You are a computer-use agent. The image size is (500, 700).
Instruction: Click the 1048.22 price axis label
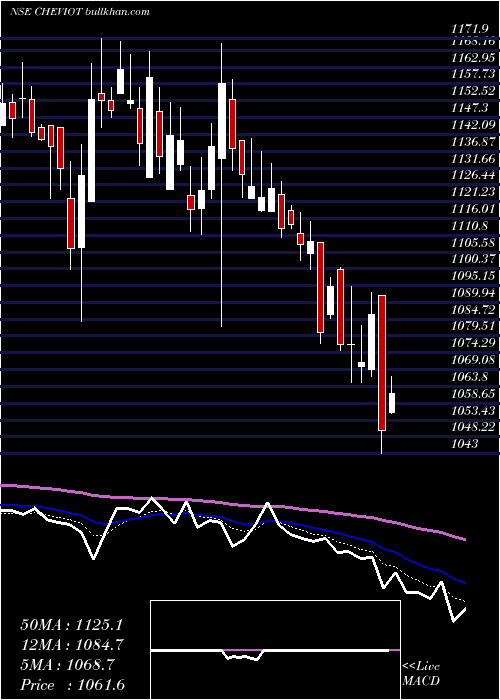click(x=473, y=427)
